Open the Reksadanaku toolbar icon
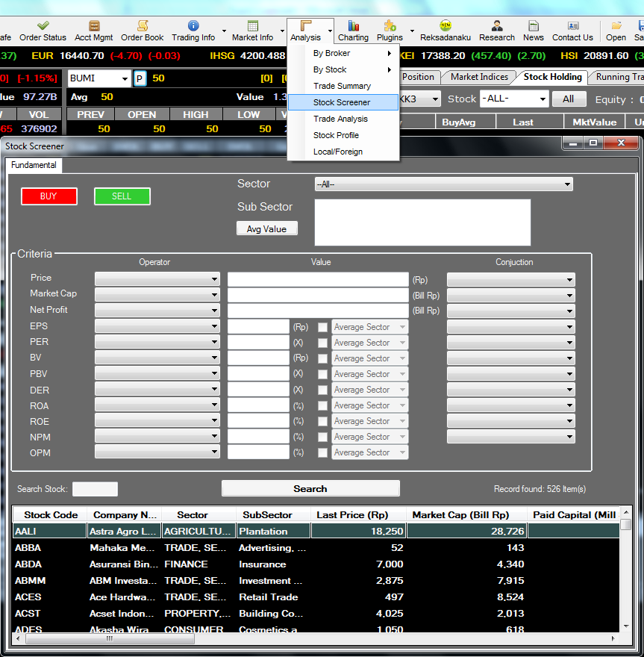The image size is (644, 657). point(446,31)
